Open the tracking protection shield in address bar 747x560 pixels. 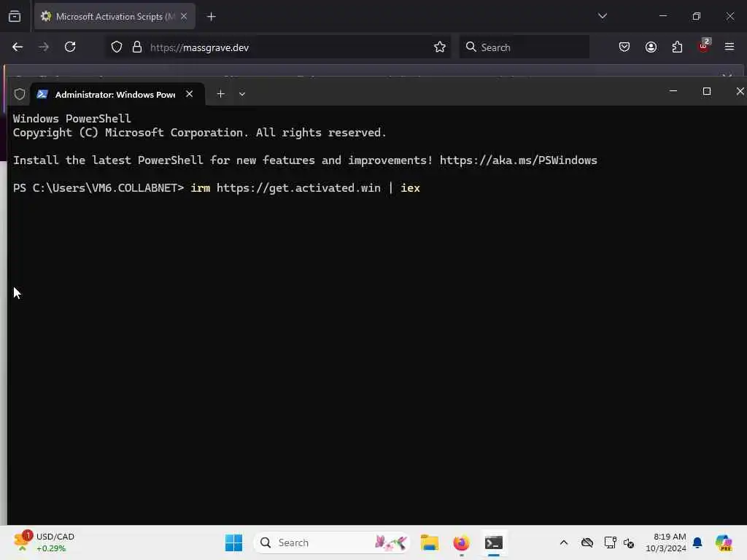click(116, 47)
